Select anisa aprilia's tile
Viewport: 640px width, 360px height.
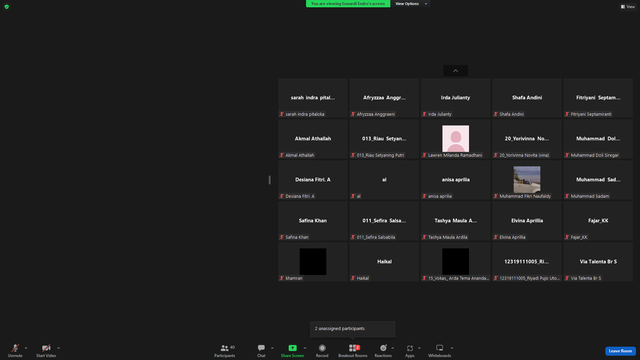[x=456, y=180]
